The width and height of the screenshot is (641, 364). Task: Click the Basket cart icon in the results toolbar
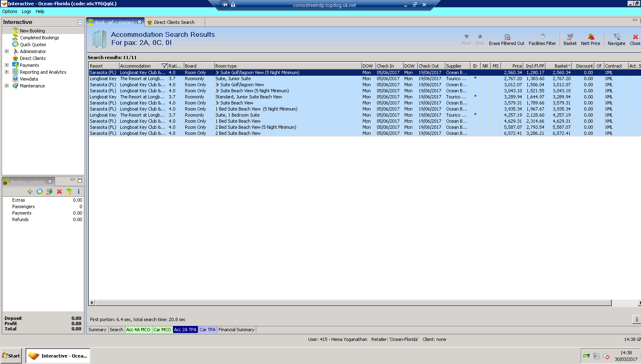570,36
